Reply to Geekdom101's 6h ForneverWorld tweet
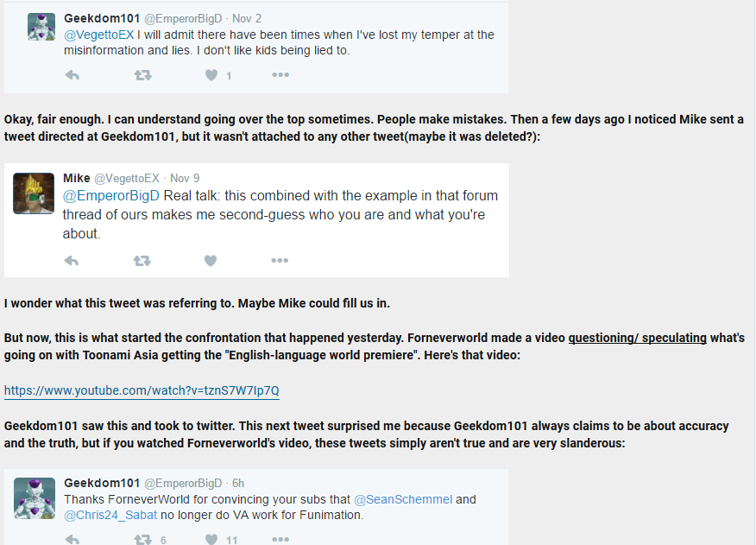This screenshot has height=545, width=756. (72, 539)
